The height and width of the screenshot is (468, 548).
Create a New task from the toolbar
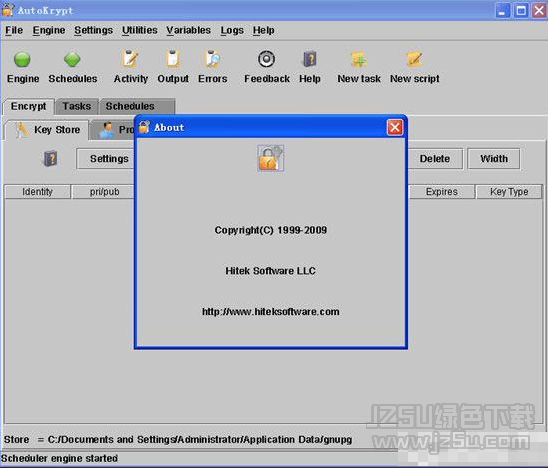[x=359, y=59]
